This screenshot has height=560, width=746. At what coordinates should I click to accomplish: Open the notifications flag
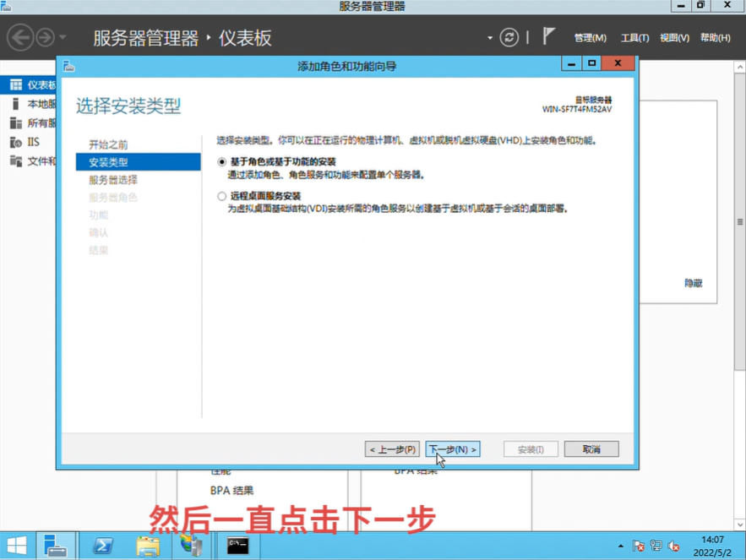[548, 36]
